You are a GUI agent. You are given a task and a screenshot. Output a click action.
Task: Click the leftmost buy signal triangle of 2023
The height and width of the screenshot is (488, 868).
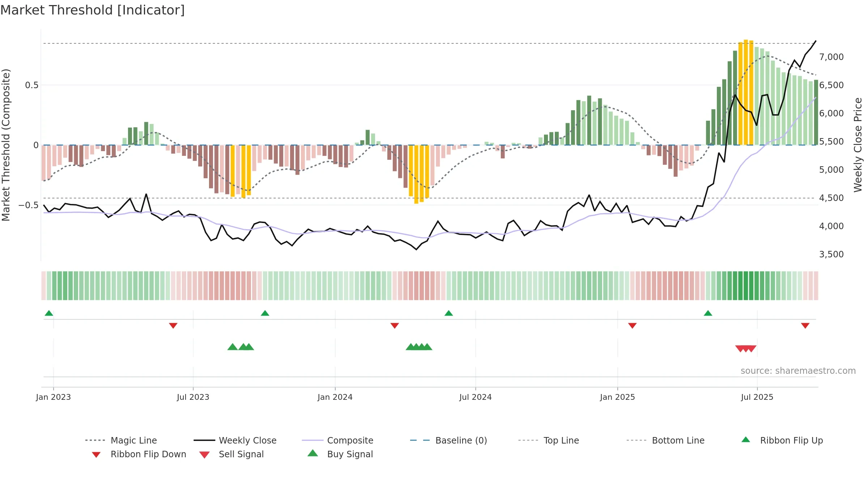(233, 347)
